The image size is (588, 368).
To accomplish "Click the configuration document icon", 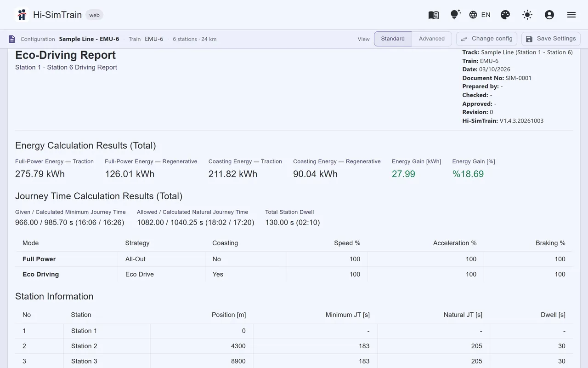I will (x=12, y=39).
